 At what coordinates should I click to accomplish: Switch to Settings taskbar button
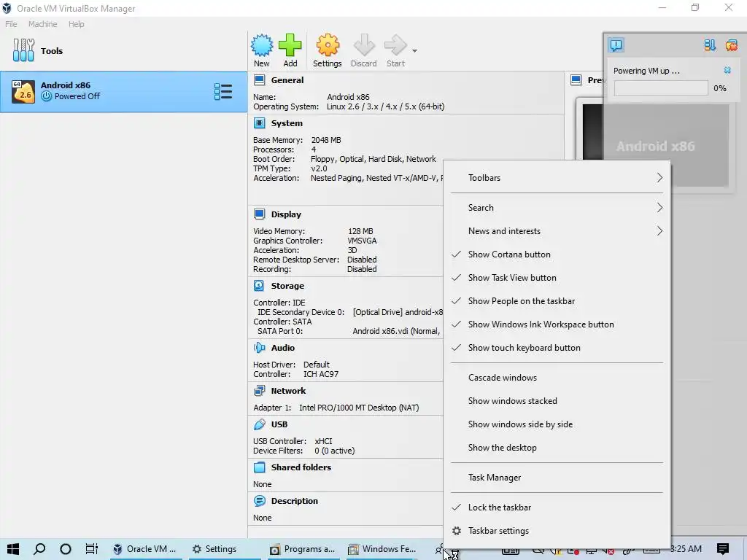pos(223,549)
